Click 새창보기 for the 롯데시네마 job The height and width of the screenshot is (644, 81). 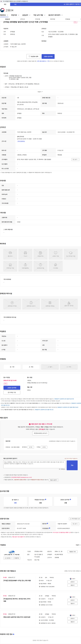tap(72, 622)
